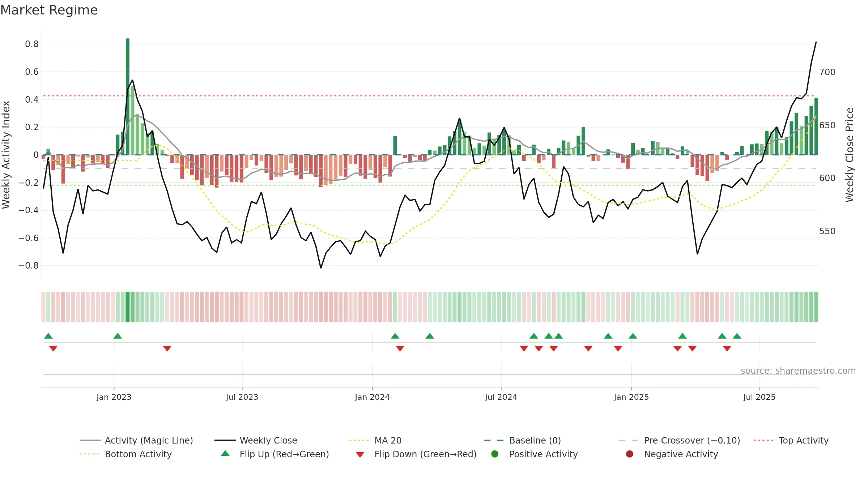868x488 pixels.
Task: Click the 650 price axis tick
Action: coord(827,125)
